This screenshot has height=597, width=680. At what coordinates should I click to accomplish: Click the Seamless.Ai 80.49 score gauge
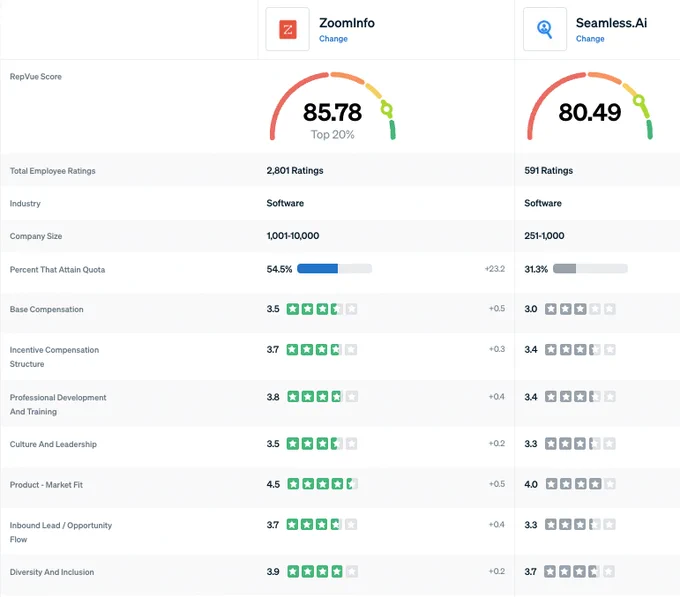[589, 106]
